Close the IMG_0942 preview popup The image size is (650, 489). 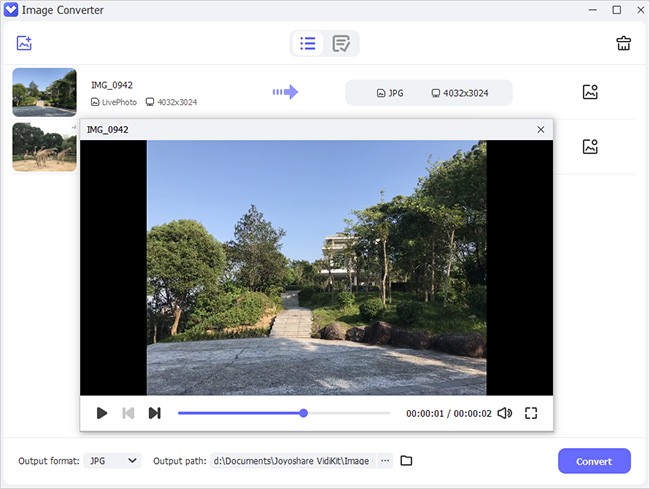point(541,130)
